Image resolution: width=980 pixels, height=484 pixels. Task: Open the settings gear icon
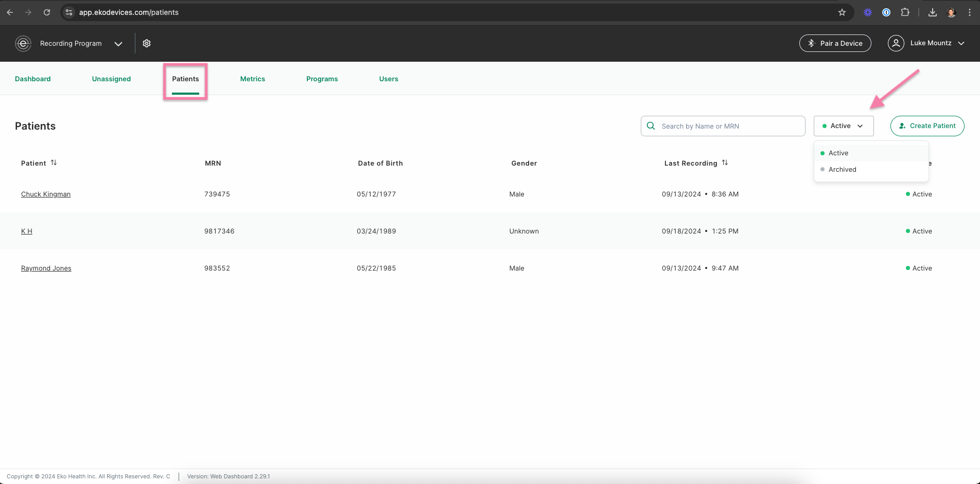[147, 43]
